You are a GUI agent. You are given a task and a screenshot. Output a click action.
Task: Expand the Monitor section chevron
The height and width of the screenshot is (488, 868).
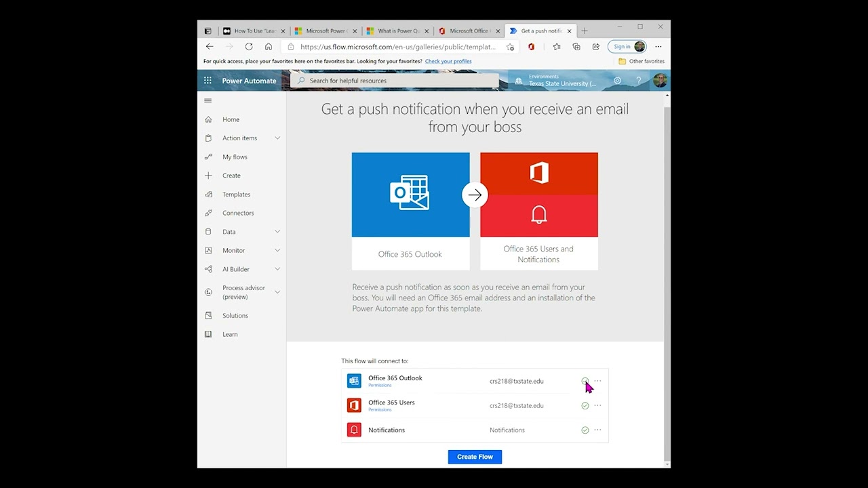[x=277, y=250]
